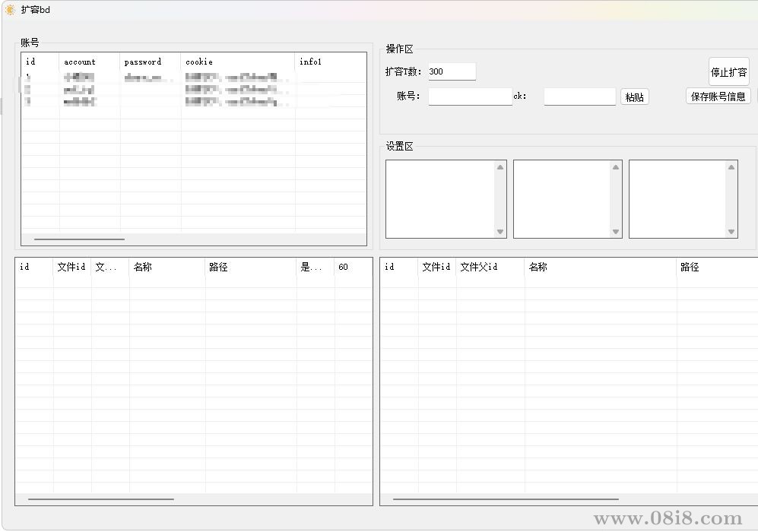Click the 文件父id column header
The width and height of the screenshot is (758, 532).
point(490,267)
